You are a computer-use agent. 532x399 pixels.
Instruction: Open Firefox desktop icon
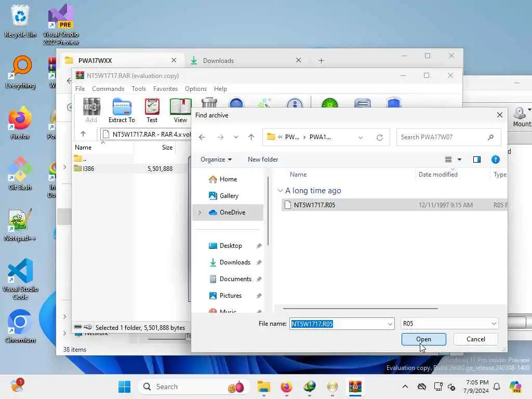tap(20, 123)
